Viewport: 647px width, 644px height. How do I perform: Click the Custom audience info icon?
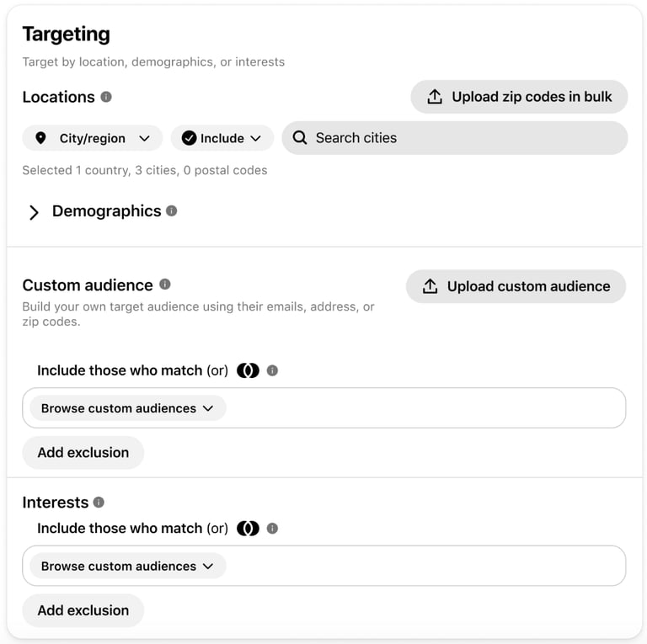pyautogui.click(x=165, y=285)
